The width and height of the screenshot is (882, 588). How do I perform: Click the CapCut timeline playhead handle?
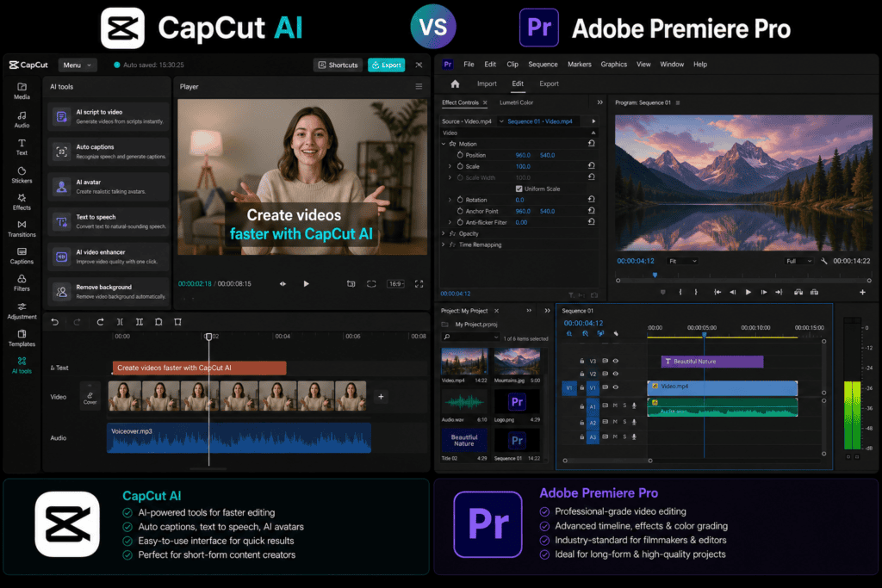point(208,336)
